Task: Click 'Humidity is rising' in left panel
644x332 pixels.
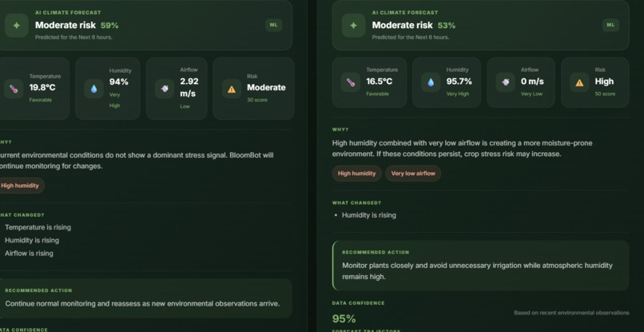Action: point(32,240)
